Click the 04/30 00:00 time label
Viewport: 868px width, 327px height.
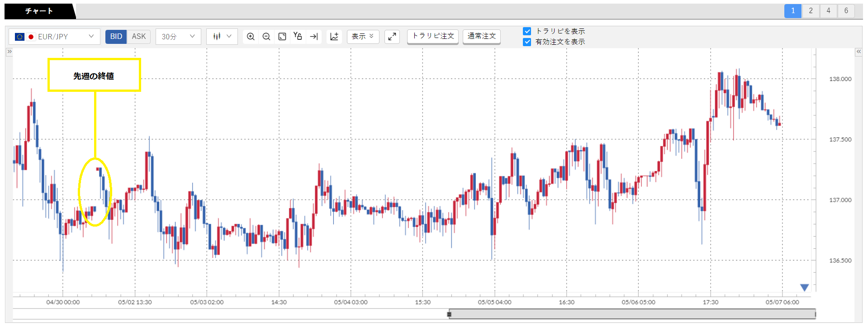[63, 302]
